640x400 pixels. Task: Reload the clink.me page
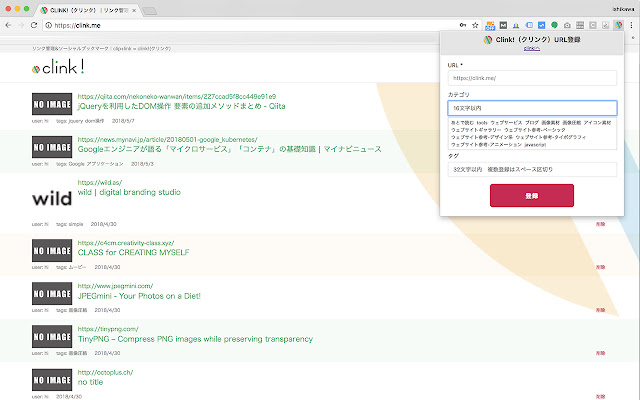pyautogui.click(x=34, y=25)
